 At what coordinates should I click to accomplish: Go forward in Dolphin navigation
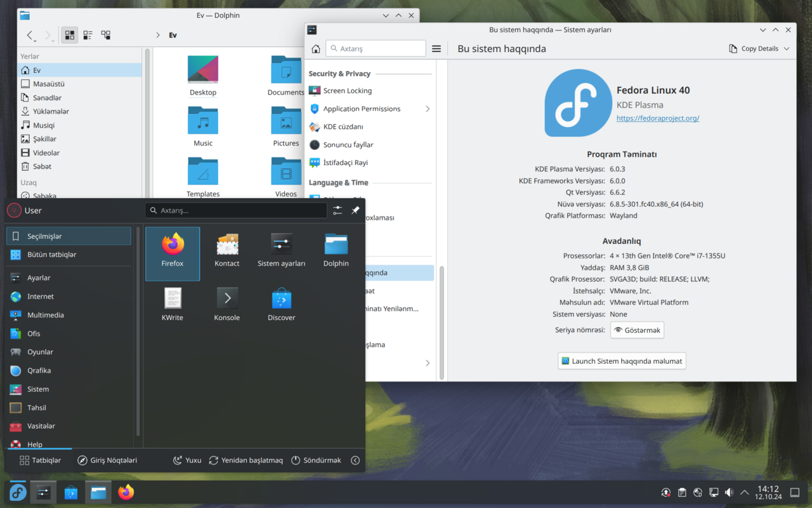coord(49,35)
